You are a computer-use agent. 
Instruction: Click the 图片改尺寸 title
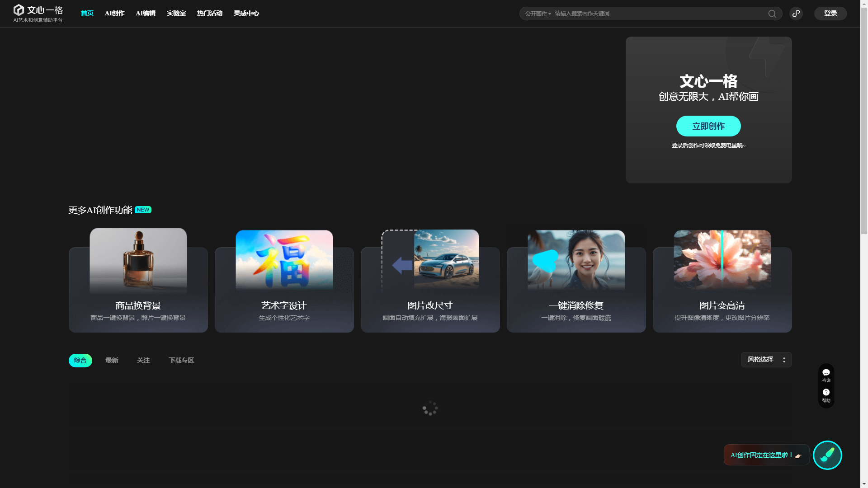click(430, 306)
